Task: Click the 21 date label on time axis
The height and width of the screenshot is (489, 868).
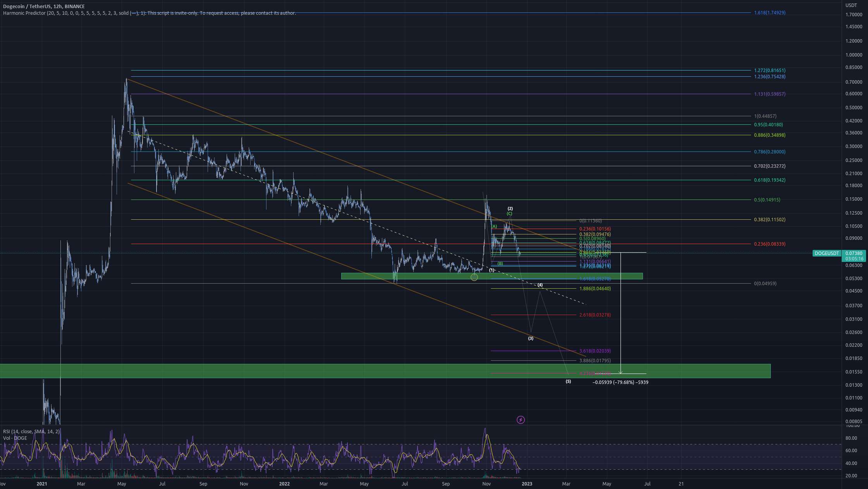Action: coord(681,484)
